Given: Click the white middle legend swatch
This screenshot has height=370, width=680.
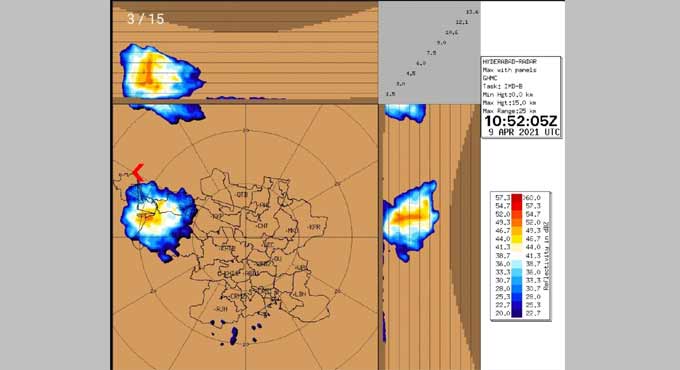Looking at the screenshot, I should pos(517,255).
